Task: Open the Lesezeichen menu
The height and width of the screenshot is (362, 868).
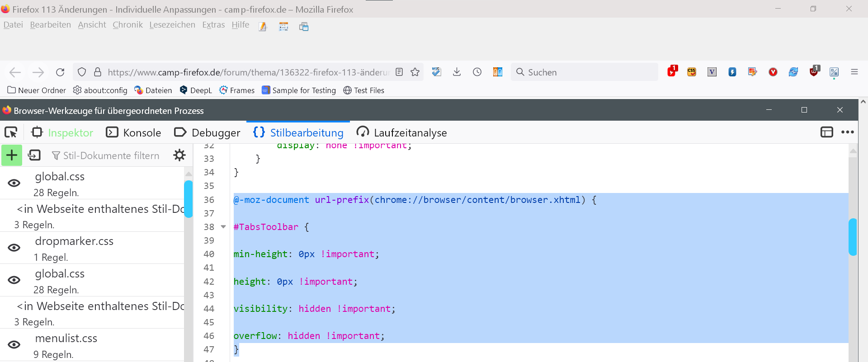Action: (172, 25)
